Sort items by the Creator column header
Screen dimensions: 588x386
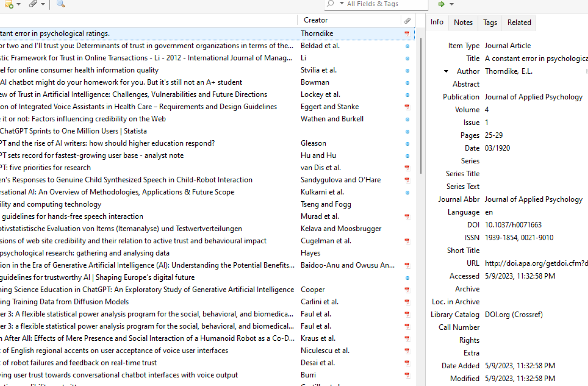click(315, 20)
